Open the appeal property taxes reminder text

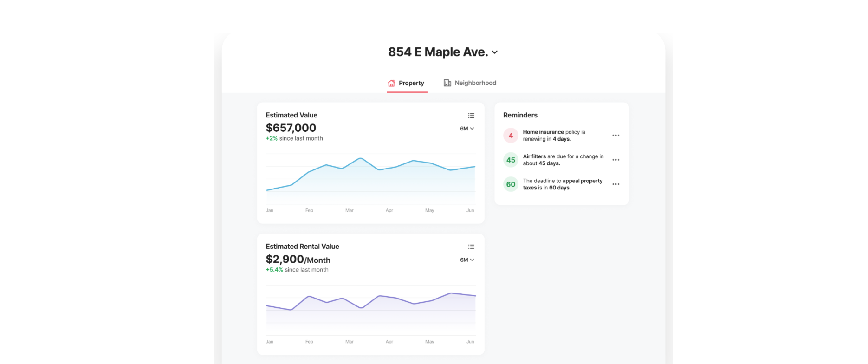(563, 184)
